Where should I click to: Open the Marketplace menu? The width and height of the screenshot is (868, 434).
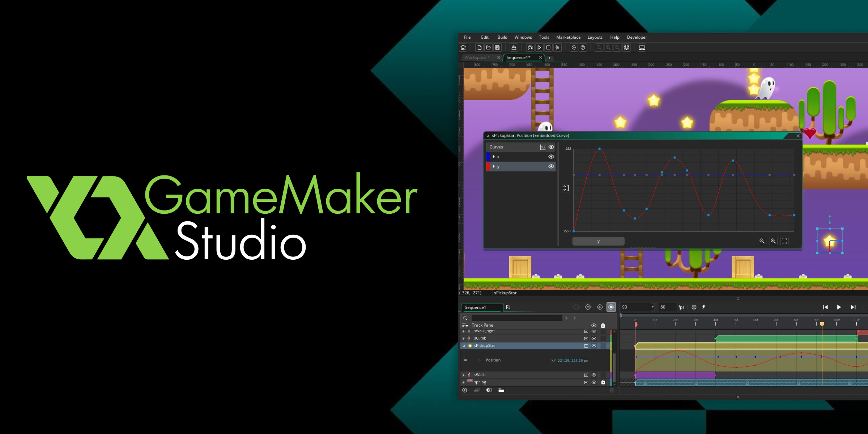(x=569, y=37)
